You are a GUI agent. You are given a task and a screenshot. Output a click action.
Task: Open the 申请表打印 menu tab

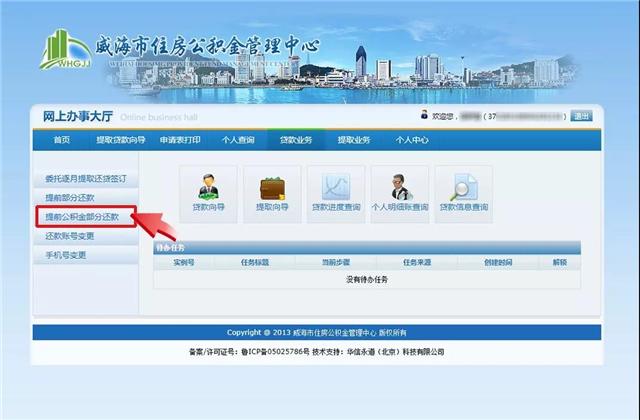tap(180, 140)
